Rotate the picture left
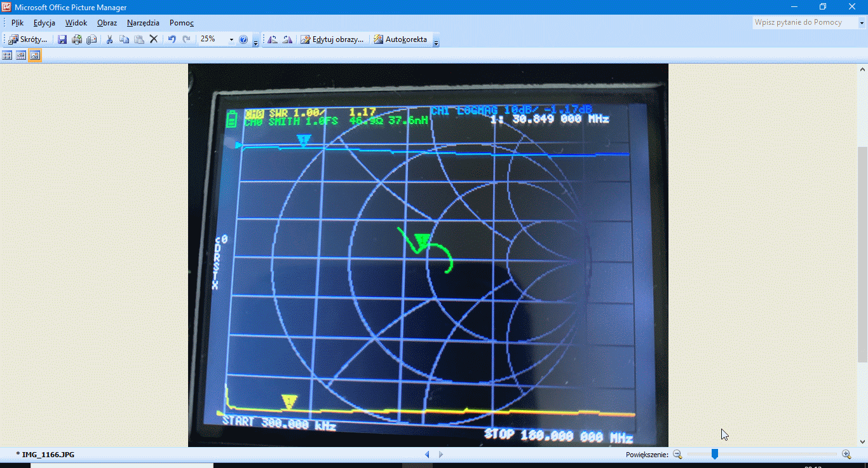868x468 pixels. click(x=273, y=39)
